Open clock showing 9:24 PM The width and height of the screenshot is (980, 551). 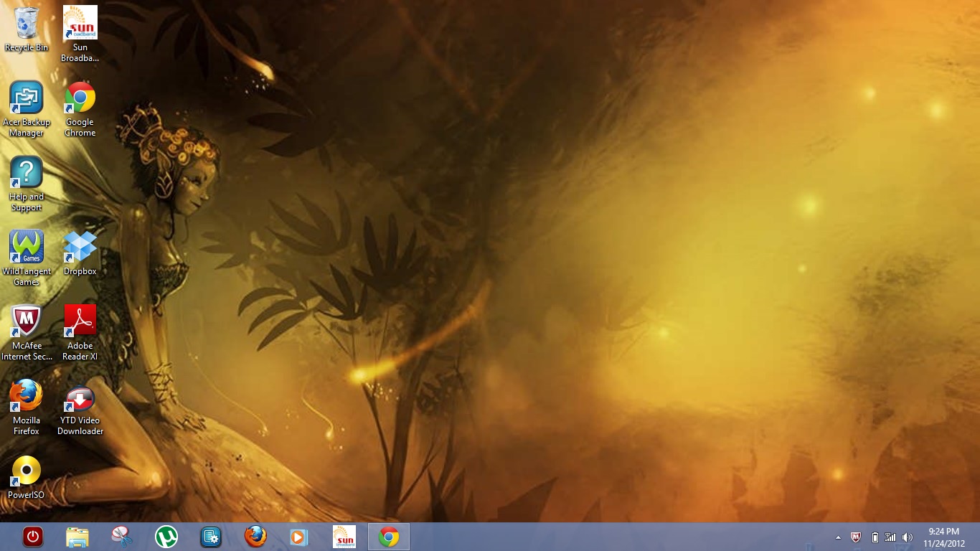[943, 537]
